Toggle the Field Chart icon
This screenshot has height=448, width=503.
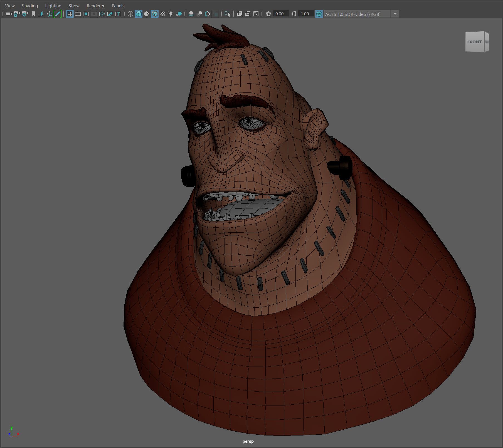(102, 14)
